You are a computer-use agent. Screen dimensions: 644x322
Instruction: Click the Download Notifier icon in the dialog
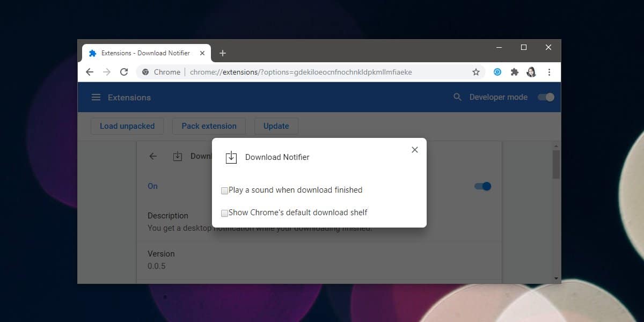(231, 157)
